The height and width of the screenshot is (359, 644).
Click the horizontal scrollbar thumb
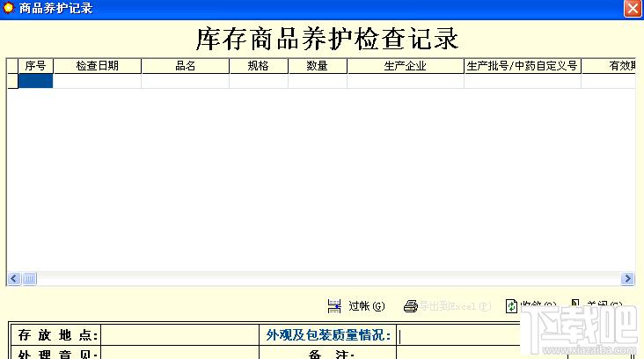click(x=30, y=279)
